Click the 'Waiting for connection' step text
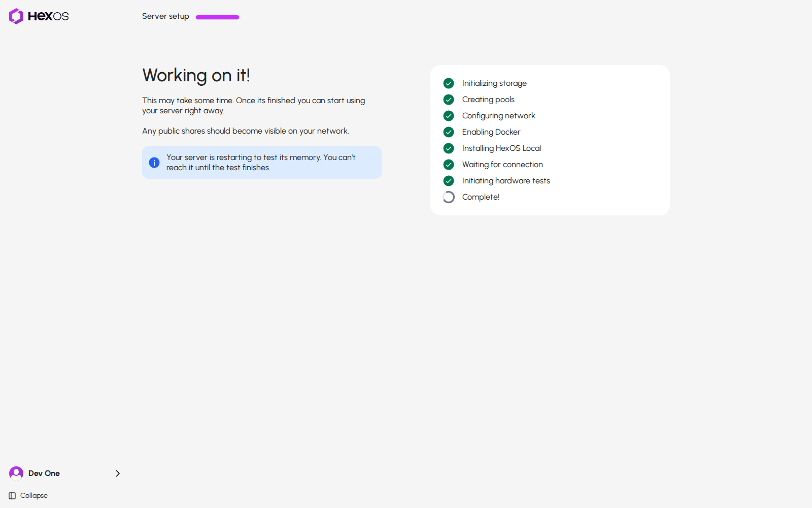Image resolution: width=812 pixels, height=508 pixels. 502,165
